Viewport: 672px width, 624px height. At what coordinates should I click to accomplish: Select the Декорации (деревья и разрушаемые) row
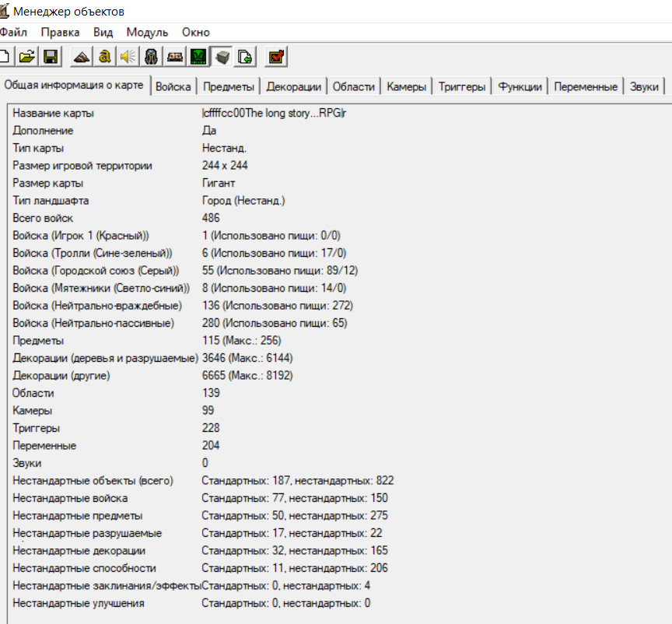pyautogui.click(x=152, y=358)
